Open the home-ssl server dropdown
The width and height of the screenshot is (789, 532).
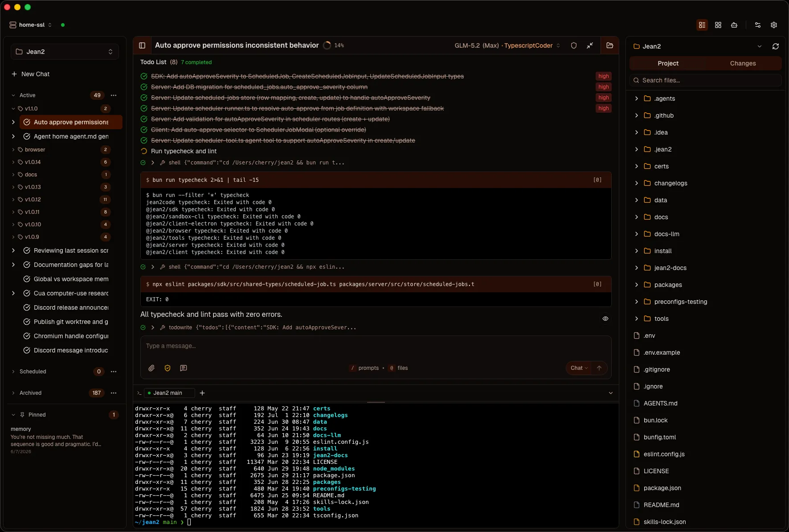coord(31,25)
